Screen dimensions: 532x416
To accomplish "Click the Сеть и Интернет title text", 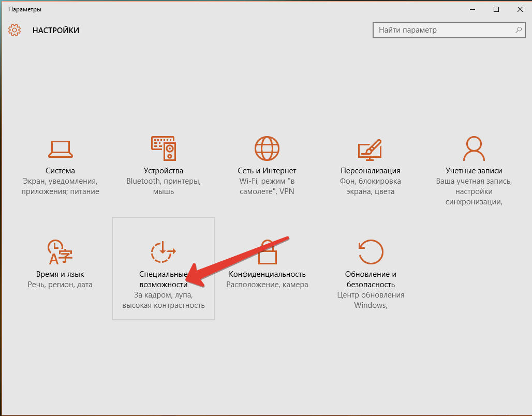I will tap(267, 171).
